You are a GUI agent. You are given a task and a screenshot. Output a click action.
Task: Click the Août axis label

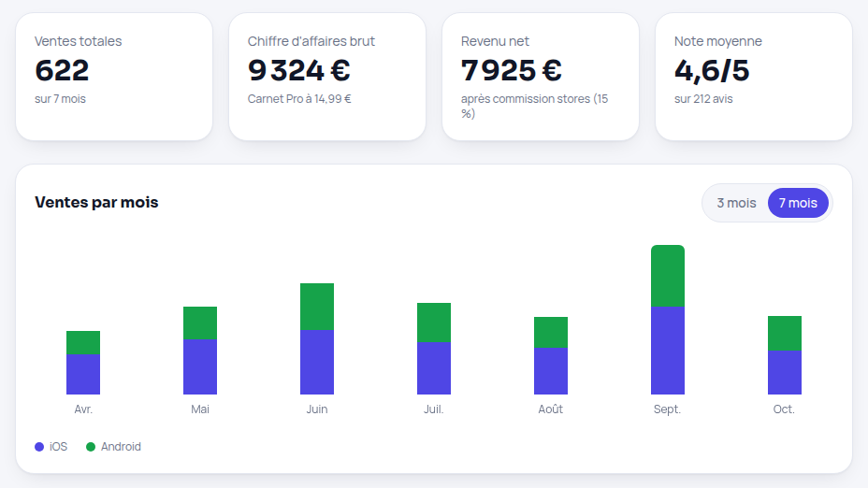(x=550, y=409)
